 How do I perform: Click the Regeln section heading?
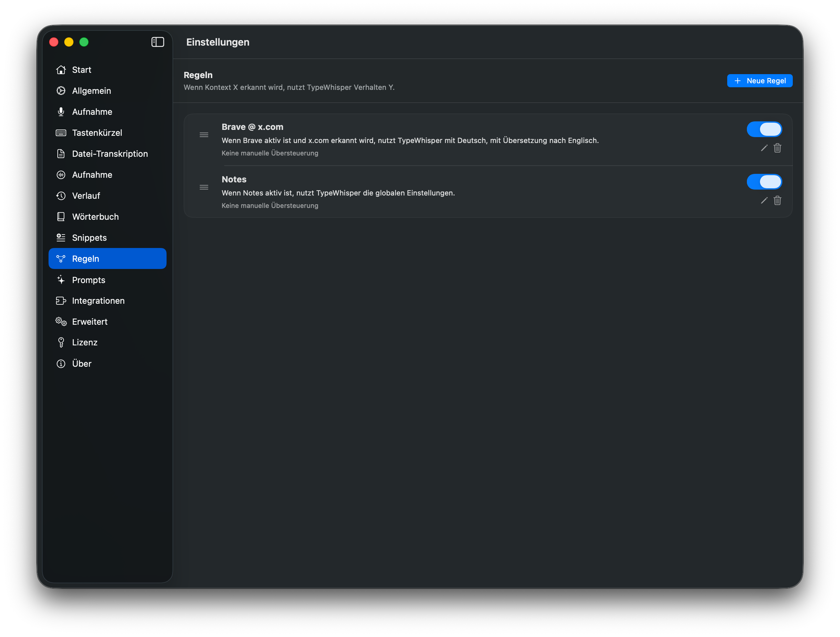tap(198, 75)
